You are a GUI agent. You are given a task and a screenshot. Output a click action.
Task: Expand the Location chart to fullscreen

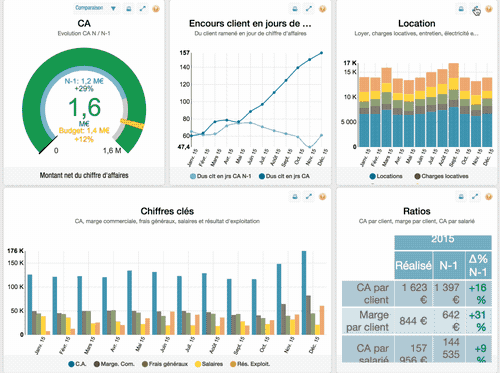click(476, 9)
